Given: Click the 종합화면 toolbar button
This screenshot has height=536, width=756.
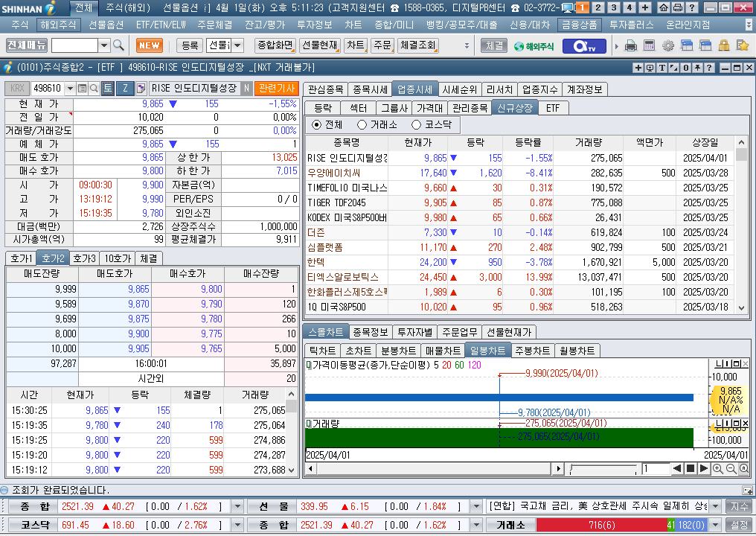Looking at the screenshot, I should pos(275,45).
